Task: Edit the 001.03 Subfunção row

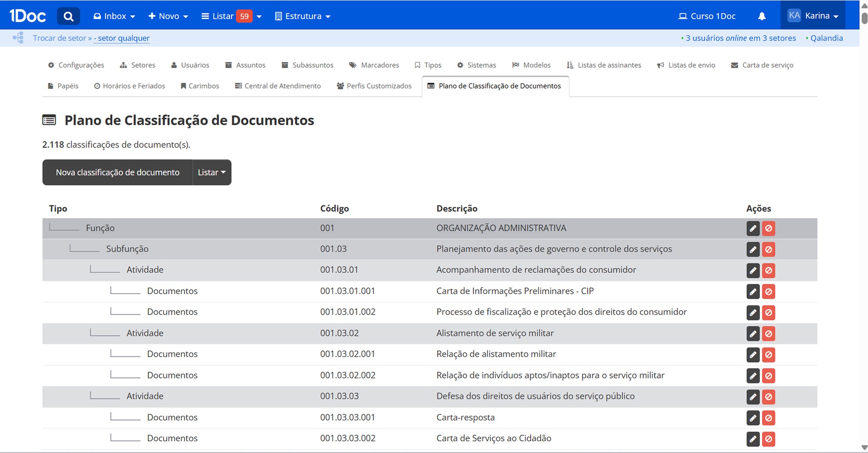Action: tap(753, 249)
